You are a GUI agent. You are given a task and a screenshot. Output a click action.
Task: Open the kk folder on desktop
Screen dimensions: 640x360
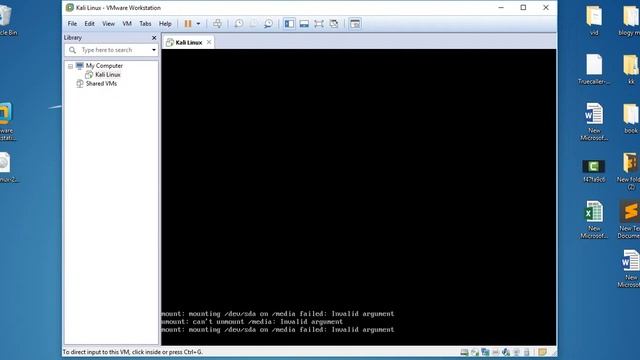pos(631,69)
